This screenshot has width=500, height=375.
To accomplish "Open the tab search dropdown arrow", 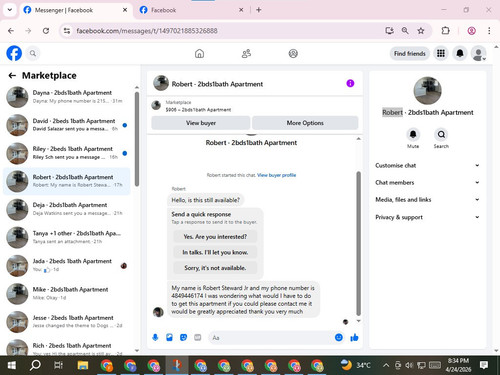I will (x=10, y=10).
